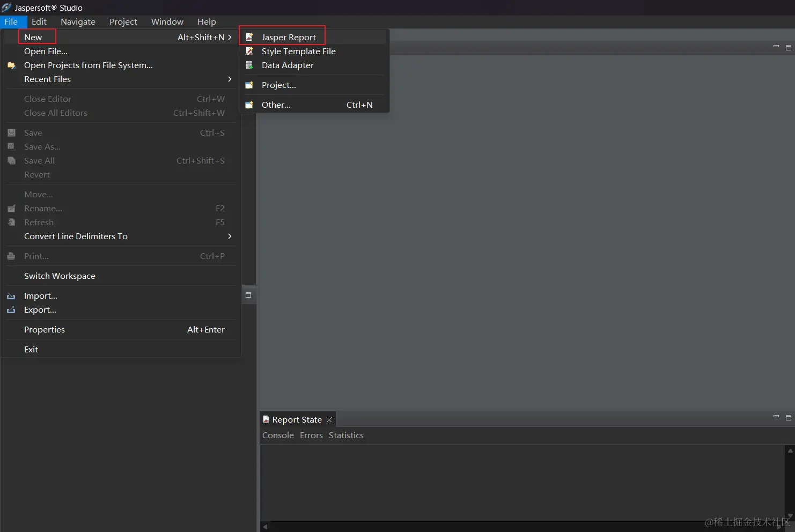Click the Other wizard icon in submenu
Viewport: 795px width, 532px height.
249,105
